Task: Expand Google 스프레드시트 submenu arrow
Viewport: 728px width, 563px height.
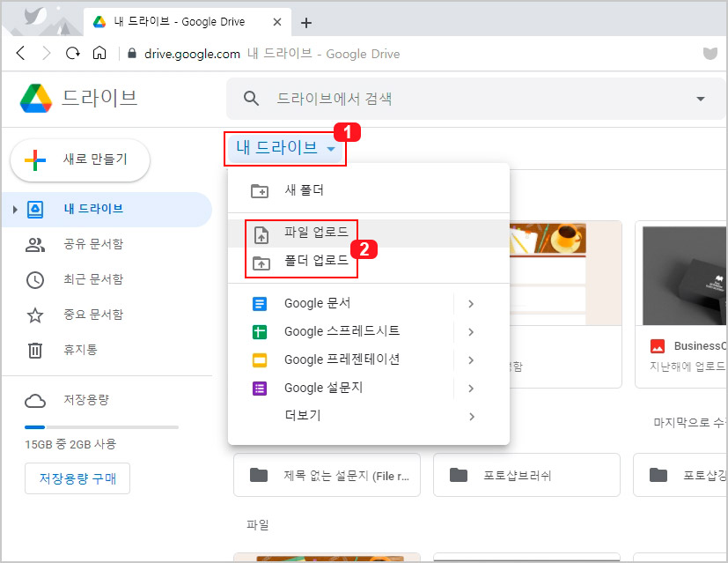Action: click(x=471, y=332)
